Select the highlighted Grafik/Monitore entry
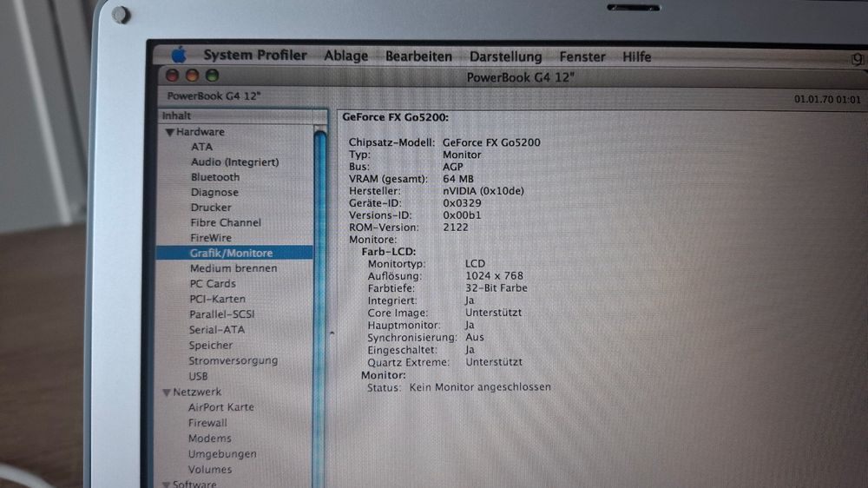This screenshot has height=488, width=868. 234,253
